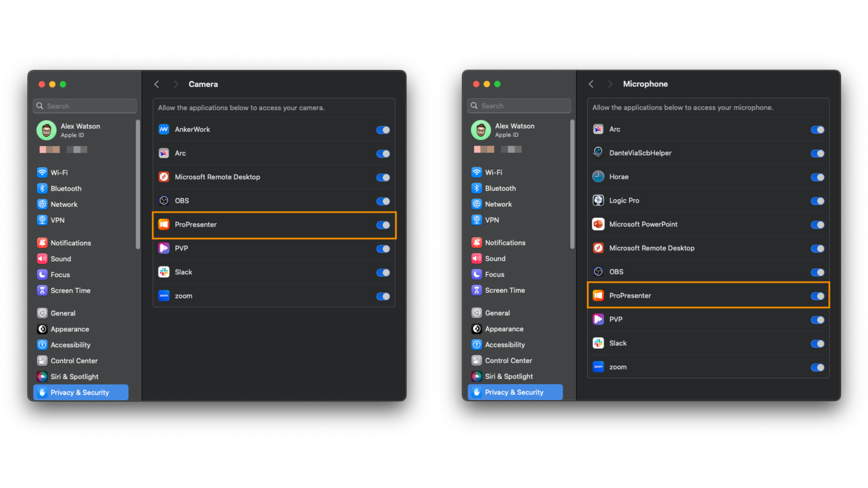
Task: Toggle OBS camera access switch
Action: click(x=383, y=201)
